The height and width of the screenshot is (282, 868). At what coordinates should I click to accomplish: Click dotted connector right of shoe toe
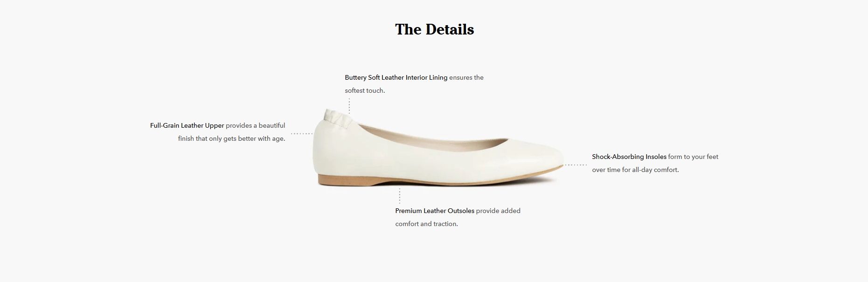point(576,165)
